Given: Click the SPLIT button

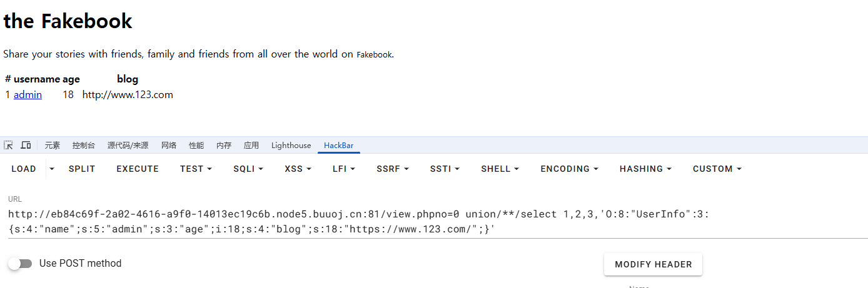Looking at the screenshot, I should click(x=82, y=169).
